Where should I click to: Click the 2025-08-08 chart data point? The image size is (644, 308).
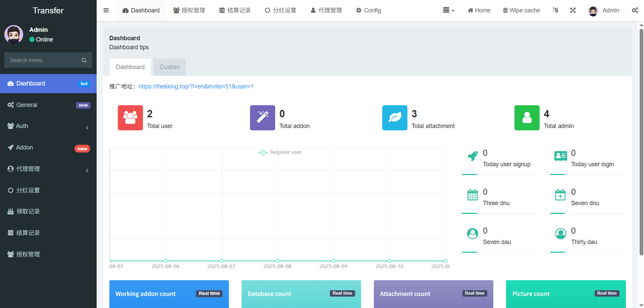click(277, 261)
